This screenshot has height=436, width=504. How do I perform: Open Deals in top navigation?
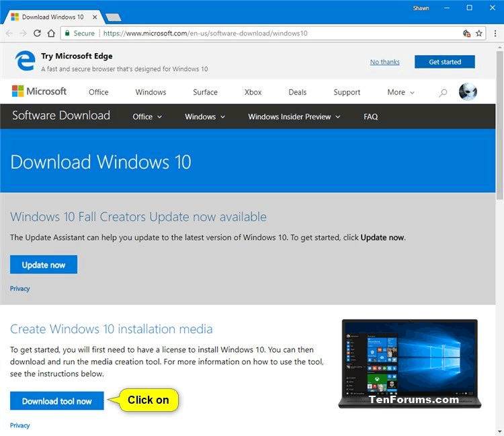pyautogui.click(x=297, y=93)
